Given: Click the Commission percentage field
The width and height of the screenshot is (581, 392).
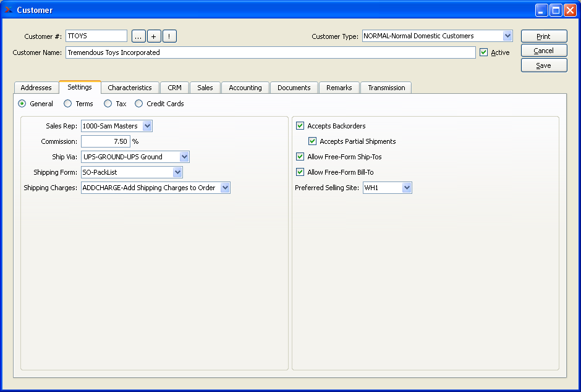Looking at the screenshot, I should [106, 141].
